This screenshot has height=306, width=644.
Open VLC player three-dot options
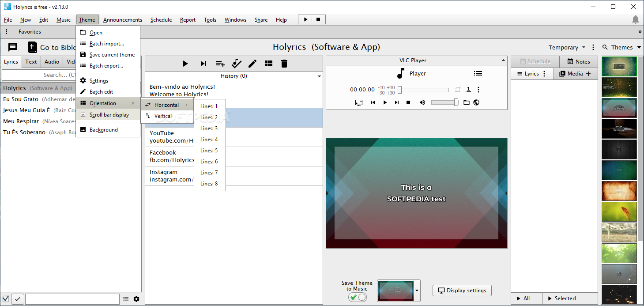coord(478,90)
